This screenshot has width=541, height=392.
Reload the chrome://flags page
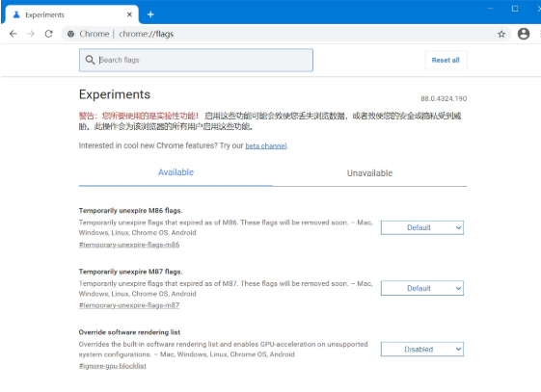point(48,34)
